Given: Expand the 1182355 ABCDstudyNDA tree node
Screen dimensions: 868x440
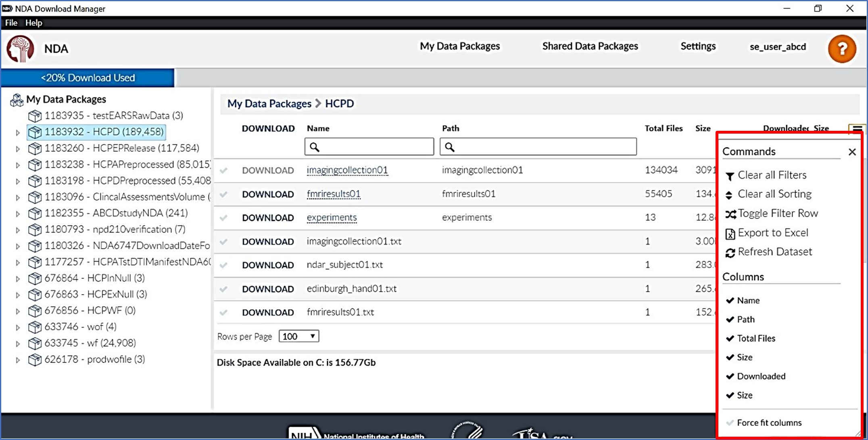Looking at the screenshot, I should click(x=17, y=214).
